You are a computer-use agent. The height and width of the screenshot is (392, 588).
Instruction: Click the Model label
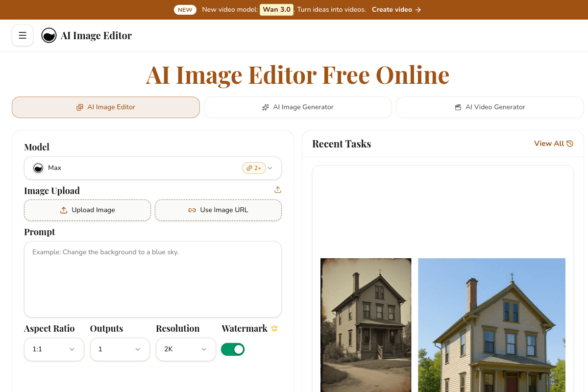[x=37, y=147]
